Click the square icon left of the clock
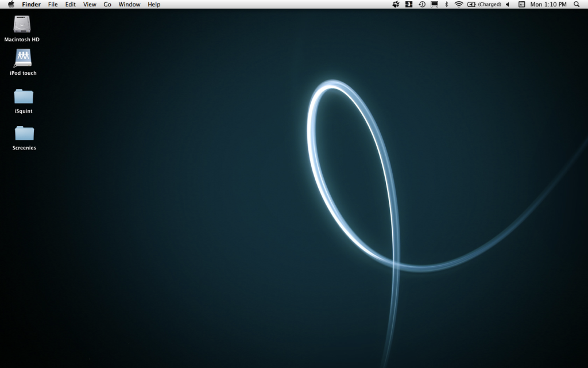 tap(521, 5)
